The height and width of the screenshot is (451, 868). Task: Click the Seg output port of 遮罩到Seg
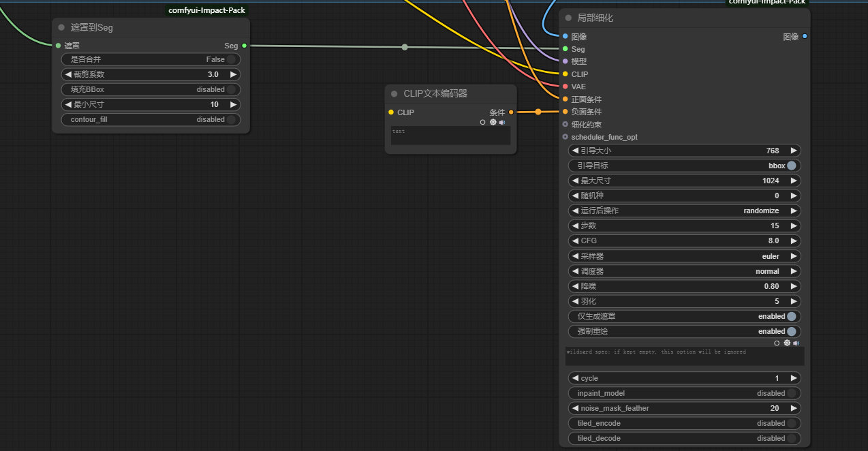point(244,46)
